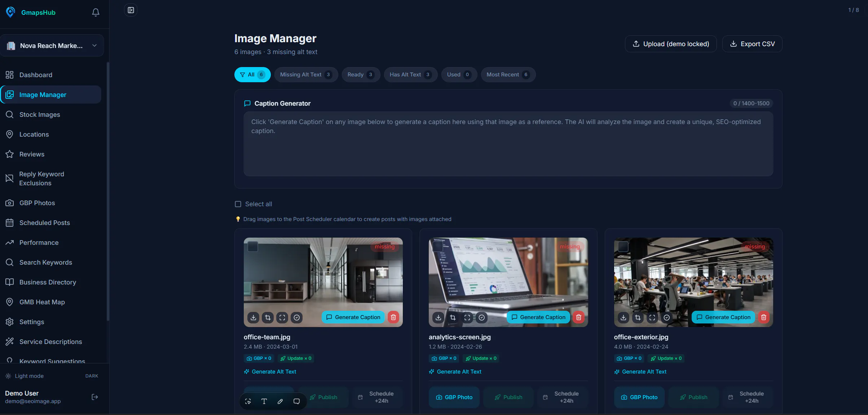Click the GmapsHub logo icon
This screenshot has height=415, width=868.
coord(10,12)
